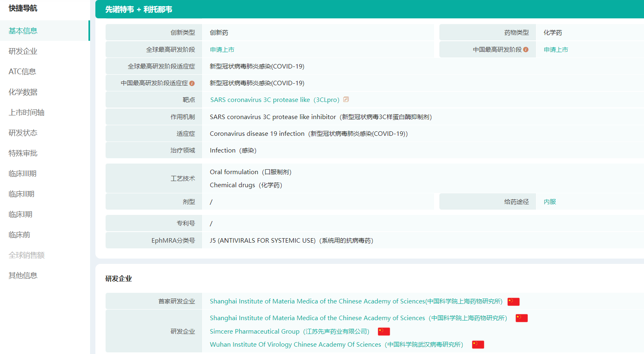This screenshot has height=354, width=644.
Task: Select ATC信息 in the sidebar
Action: click(22, 72)
